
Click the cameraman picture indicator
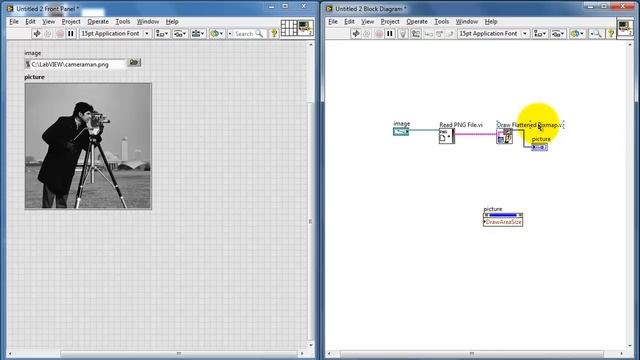coord(88,146)
